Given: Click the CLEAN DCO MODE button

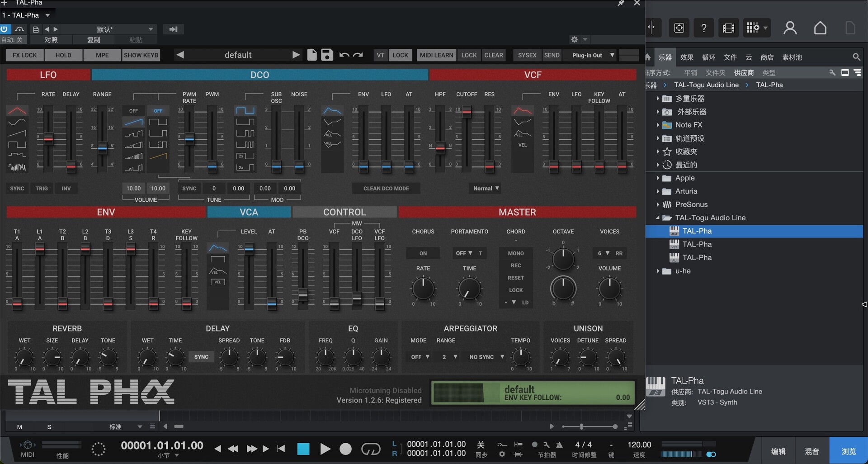Looking at the screenshot, I should coord(386,189).
